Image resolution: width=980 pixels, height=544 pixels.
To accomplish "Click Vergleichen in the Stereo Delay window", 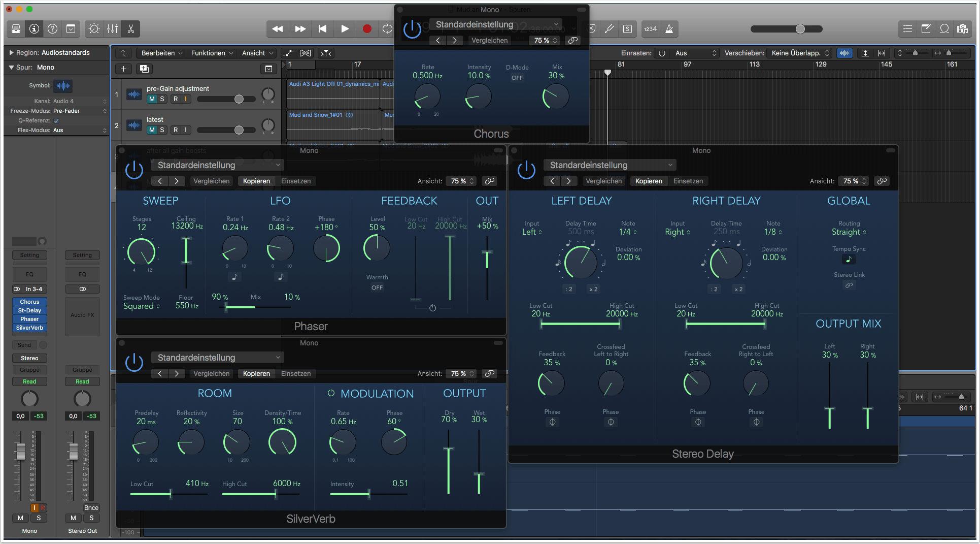I will 603,181.
